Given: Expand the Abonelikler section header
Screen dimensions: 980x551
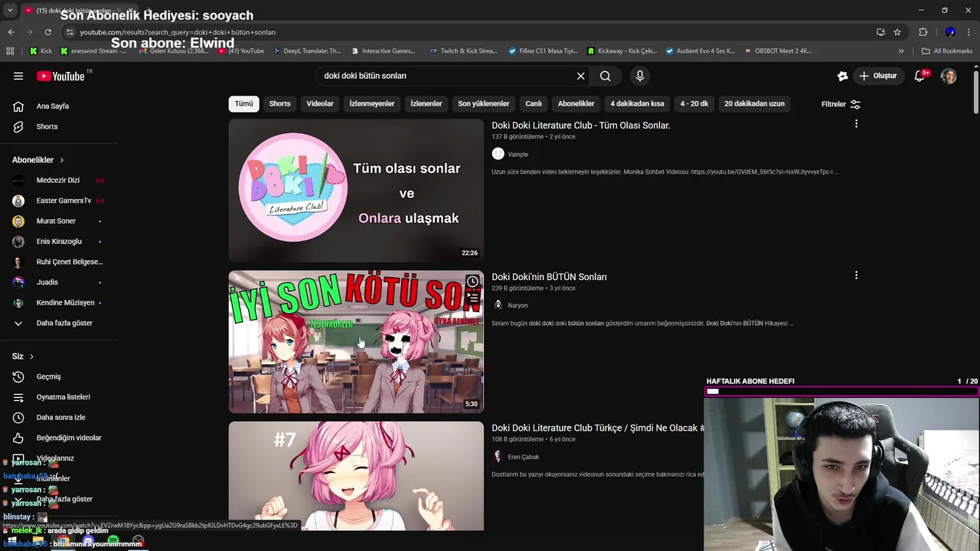Looking at the screenshot, I should coord(38,160).
